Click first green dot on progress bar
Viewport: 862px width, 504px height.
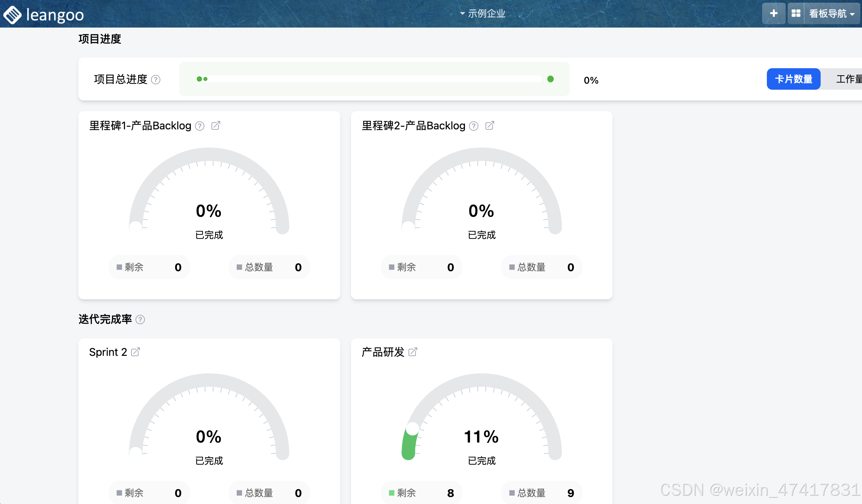click(199, 79)
